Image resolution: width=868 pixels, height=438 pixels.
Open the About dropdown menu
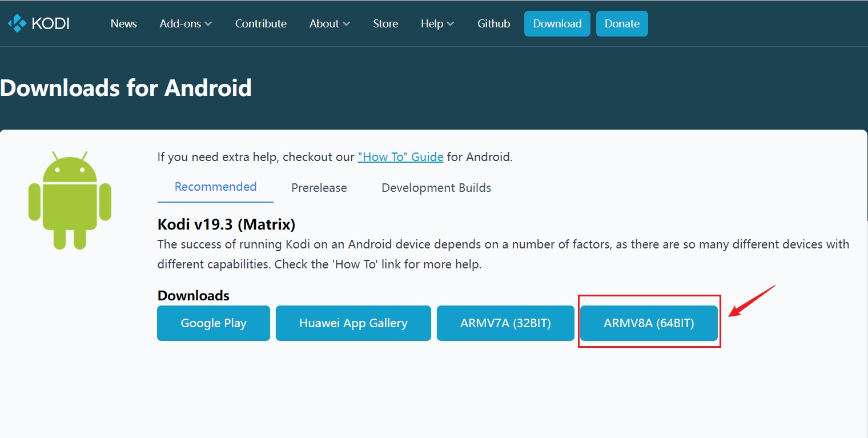329,23
